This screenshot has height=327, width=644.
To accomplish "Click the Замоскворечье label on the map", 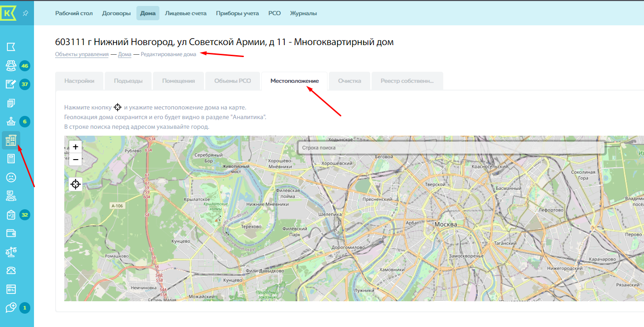I will [466, 256].
